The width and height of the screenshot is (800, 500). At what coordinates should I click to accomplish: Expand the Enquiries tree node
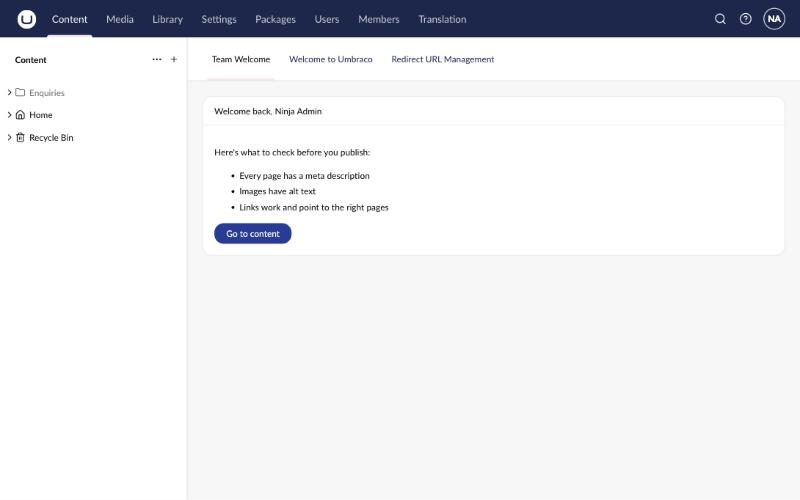(9, 92)
